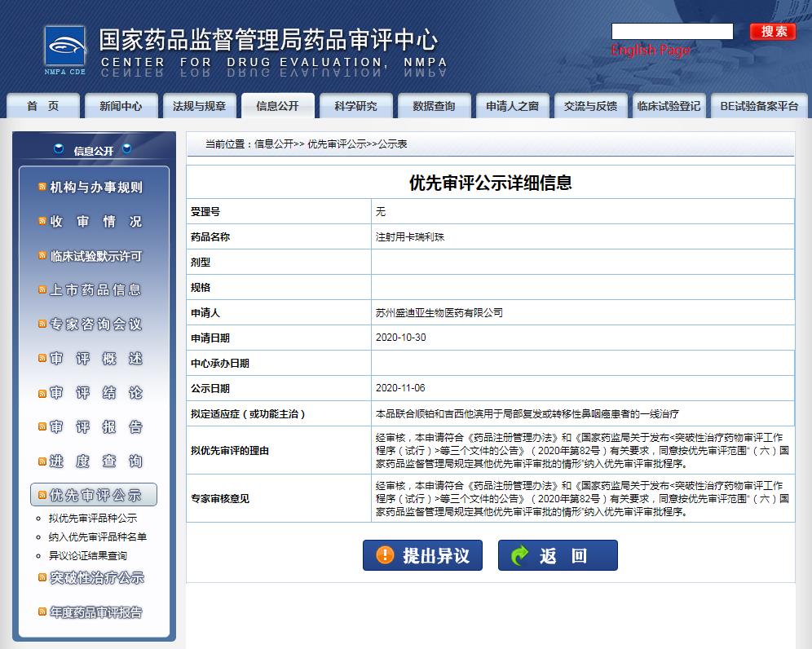
Task: Click RSS icon beside 收审情况
Action: click(x=42, y=221)
